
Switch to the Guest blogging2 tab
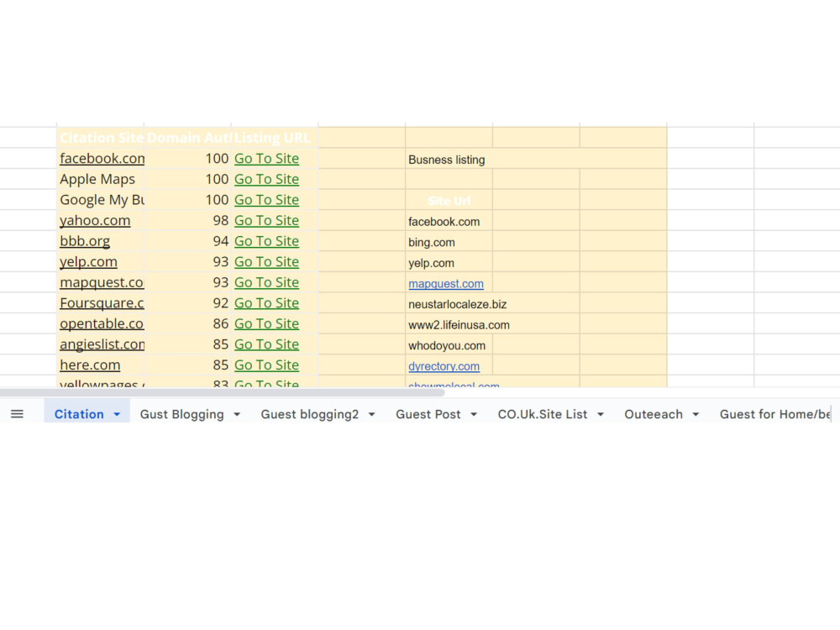[x=310, y=414]
